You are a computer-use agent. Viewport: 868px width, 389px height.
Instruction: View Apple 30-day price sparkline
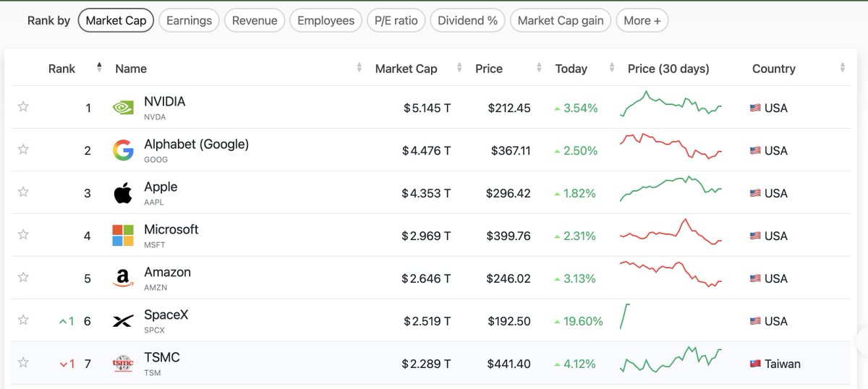(x=671, y=189)
